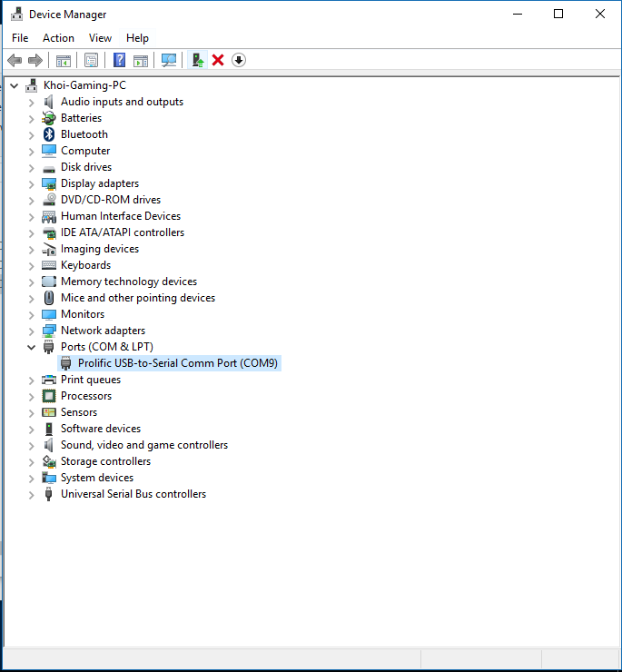This screenshot has width=622, height=672.
Task: Collapse the Khoi-Gaming-PC root node
Action: pos(15,86)
